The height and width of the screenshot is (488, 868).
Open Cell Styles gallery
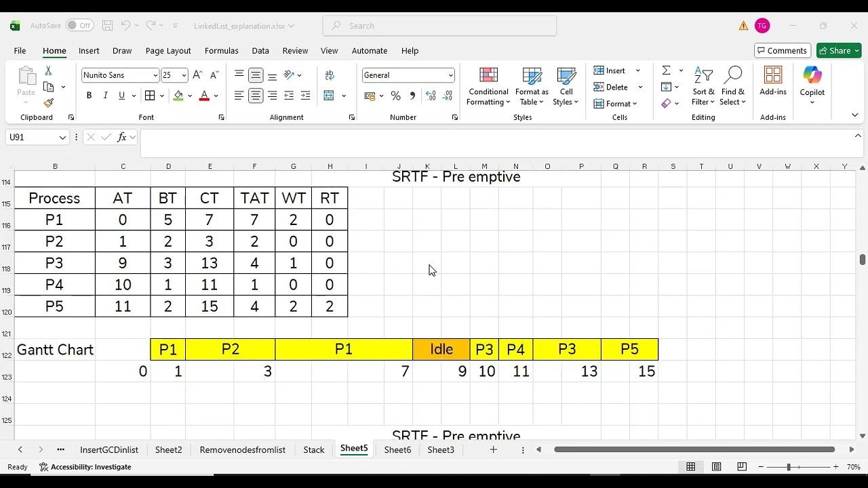[x=566, y=86]
